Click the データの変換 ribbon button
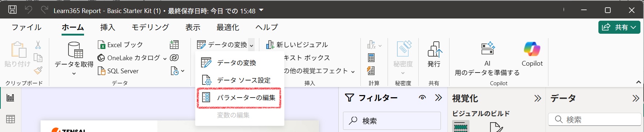This screenshot has height=132, width=644. coord(222,45)
